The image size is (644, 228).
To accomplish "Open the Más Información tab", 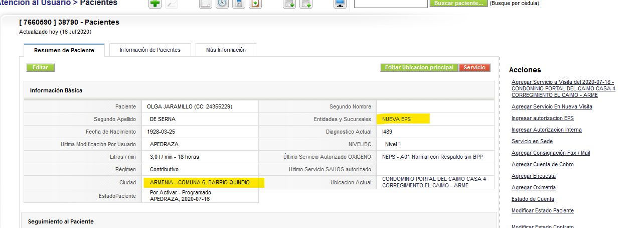I will [226, 50].
